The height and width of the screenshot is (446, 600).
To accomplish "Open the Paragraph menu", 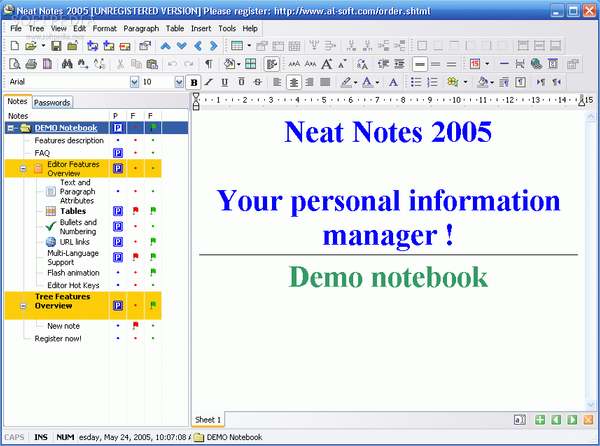I will tap(141, 29).
